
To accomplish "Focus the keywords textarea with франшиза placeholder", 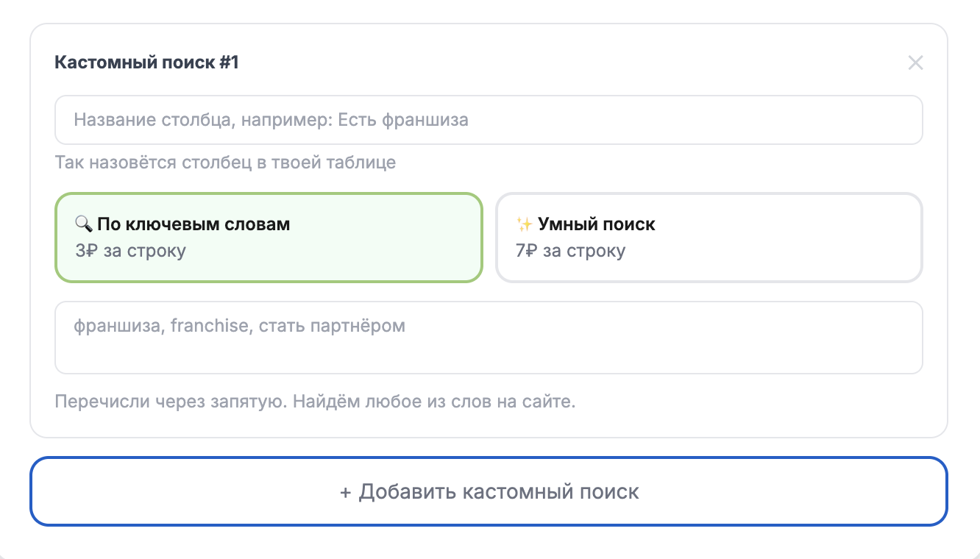I will point(489,337).
